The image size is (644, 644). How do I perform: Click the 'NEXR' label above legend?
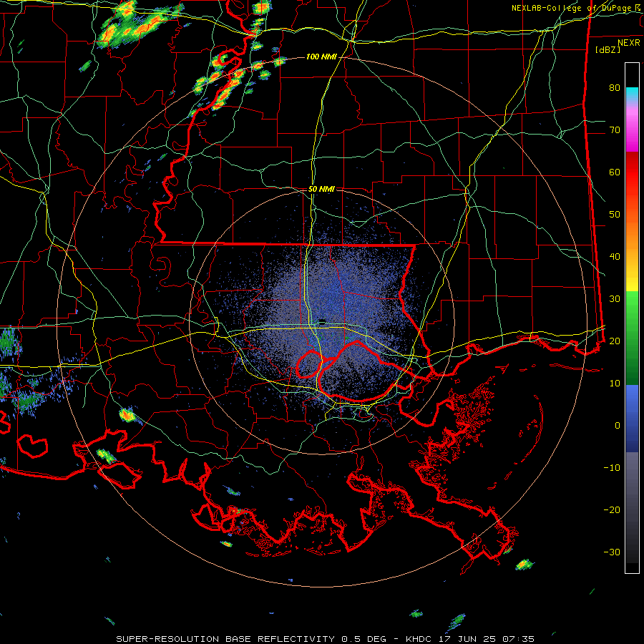(x=629, y=43)
